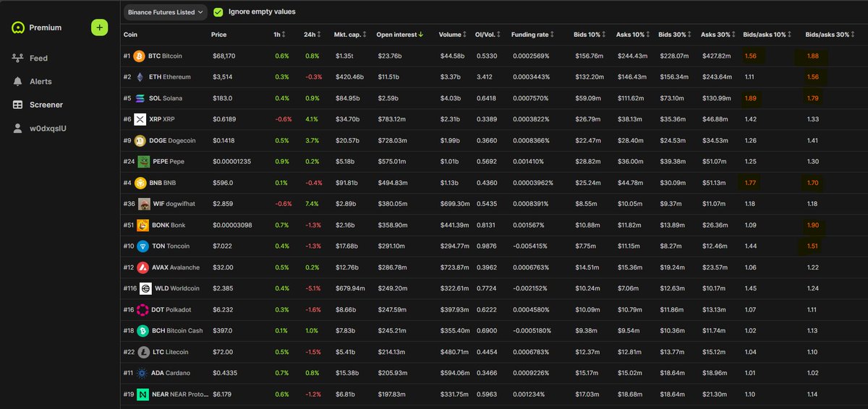Open the w0dxqslU user profile
Screen dimensions: 868x409
click(47, 128)
